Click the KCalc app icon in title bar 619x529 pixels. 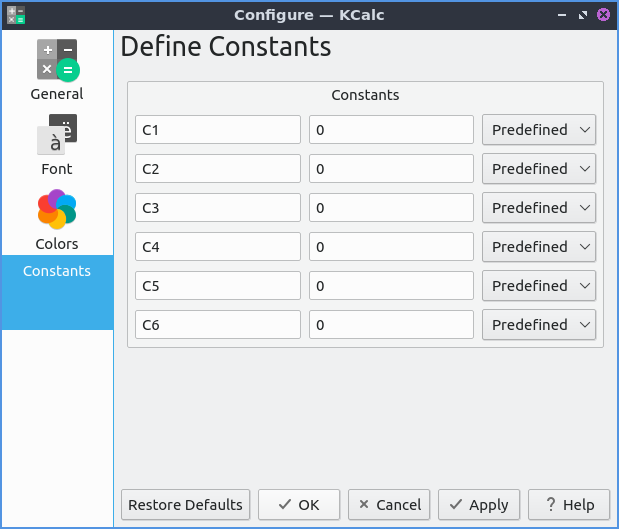coord(15,15)
